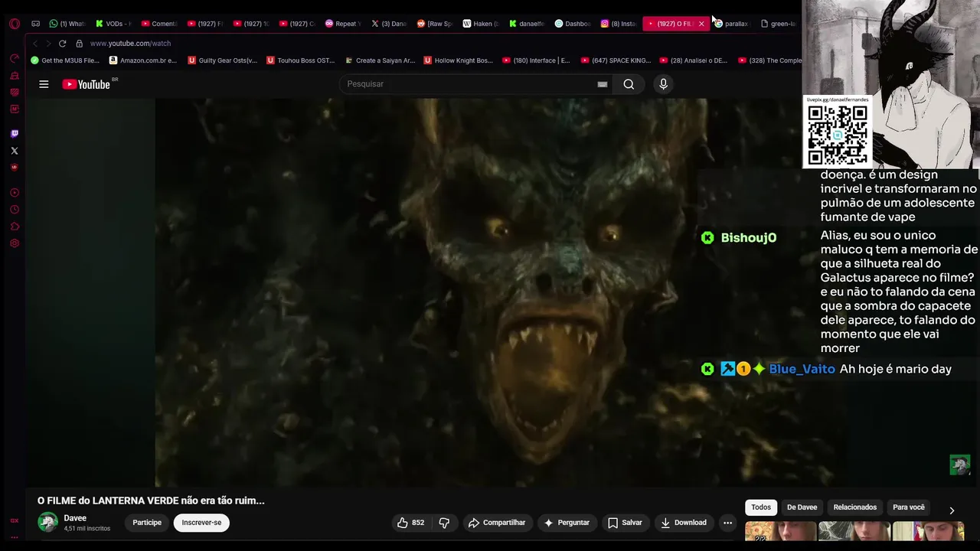Click the Download button
The width and height of the screenshot is (980, 551).
click(x=684, y=523)
